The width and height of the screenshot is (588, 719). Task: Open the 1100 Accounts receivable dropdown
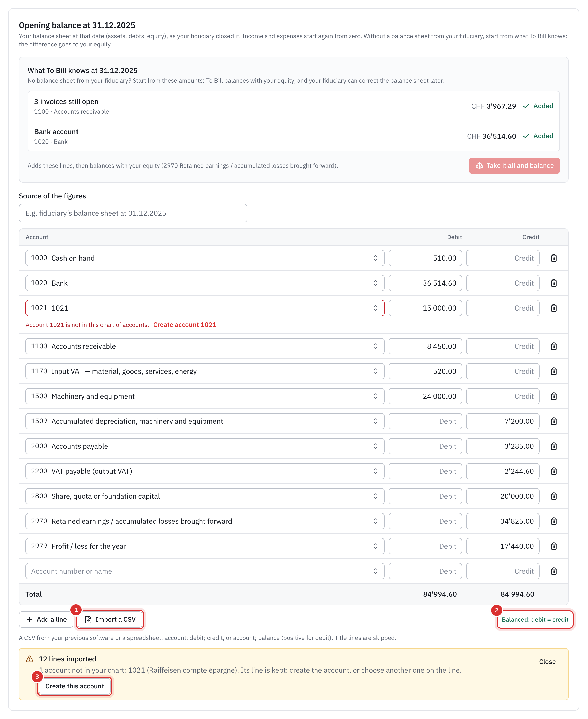tap(204, 346)
